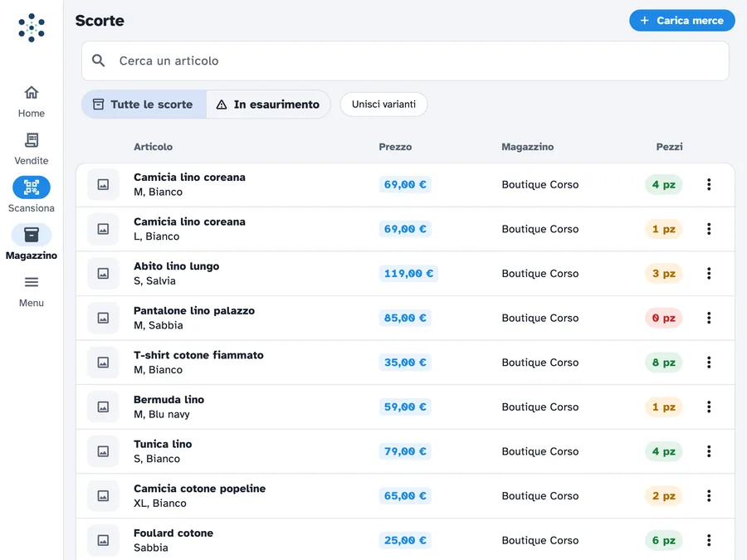747x560 pixels.
Task: Select the Tunica lino article name
Action: [x=163, y=444]
